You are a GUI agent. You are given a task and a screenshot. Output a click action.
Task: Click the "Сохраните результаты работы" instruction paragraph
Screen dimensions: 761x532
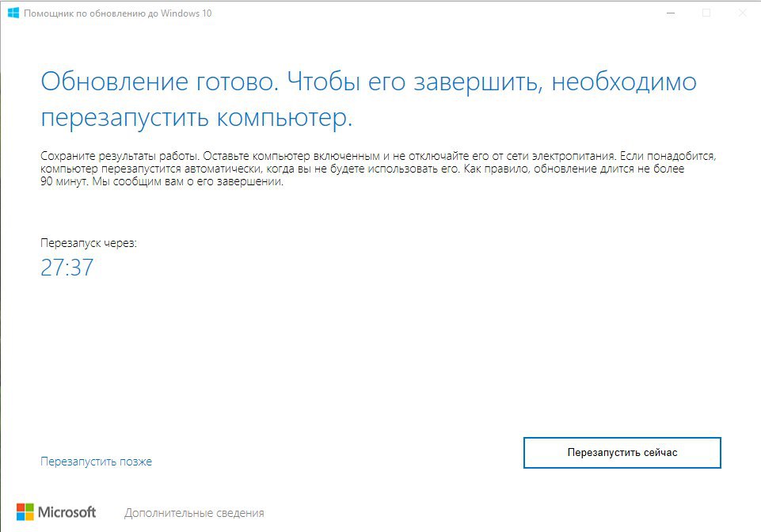point(379,169)
